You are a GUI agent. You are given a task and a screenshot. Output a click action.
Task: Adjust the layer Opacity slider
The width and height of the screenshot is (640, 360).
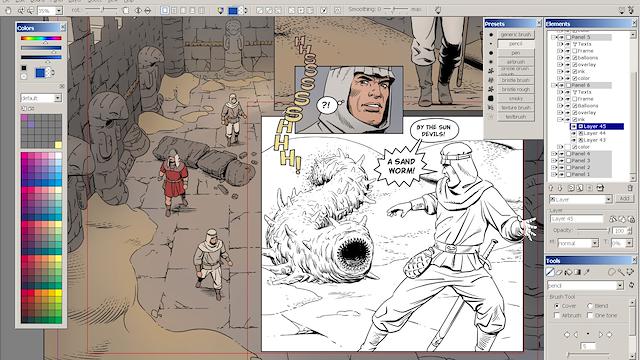pyautogui.click(x=593, y=231)
